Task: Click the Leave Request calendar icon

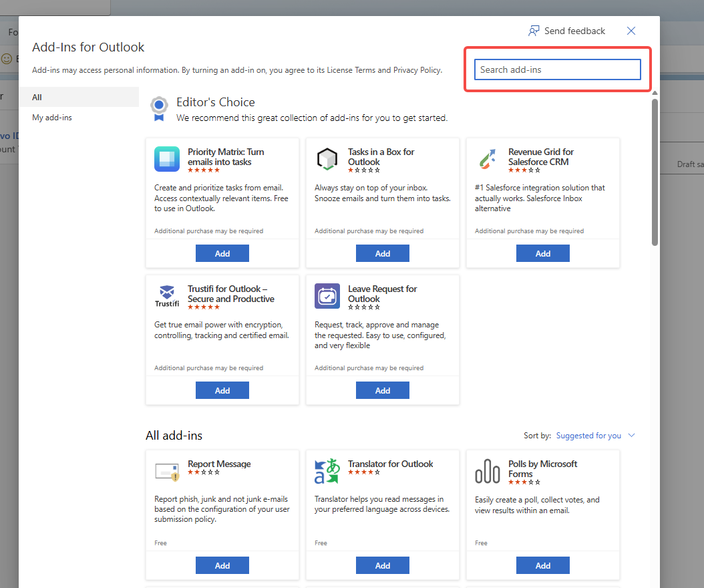Action: (327, 296)
